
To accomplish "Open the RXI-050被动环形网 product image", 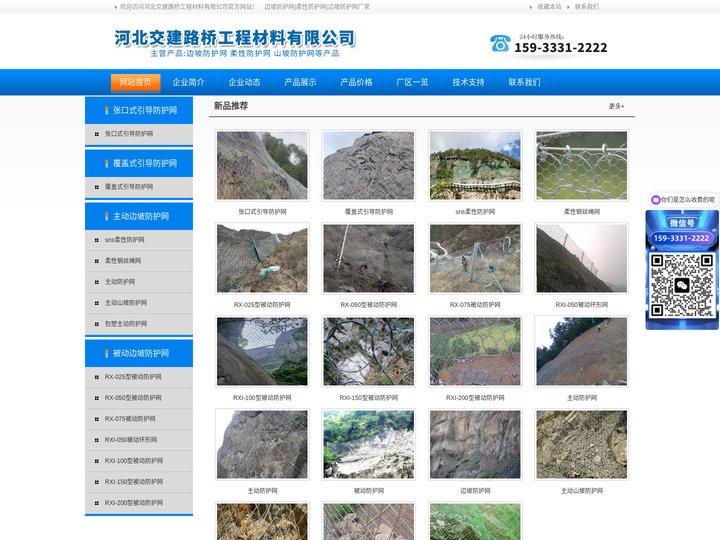I will point(582,259).
